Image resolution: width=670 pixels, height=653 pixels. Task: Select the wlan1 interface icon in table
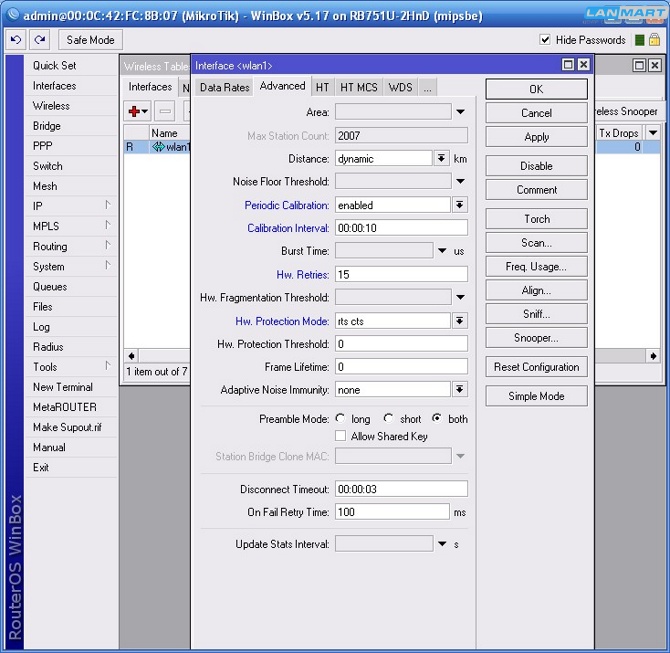[x=158, y=147]
